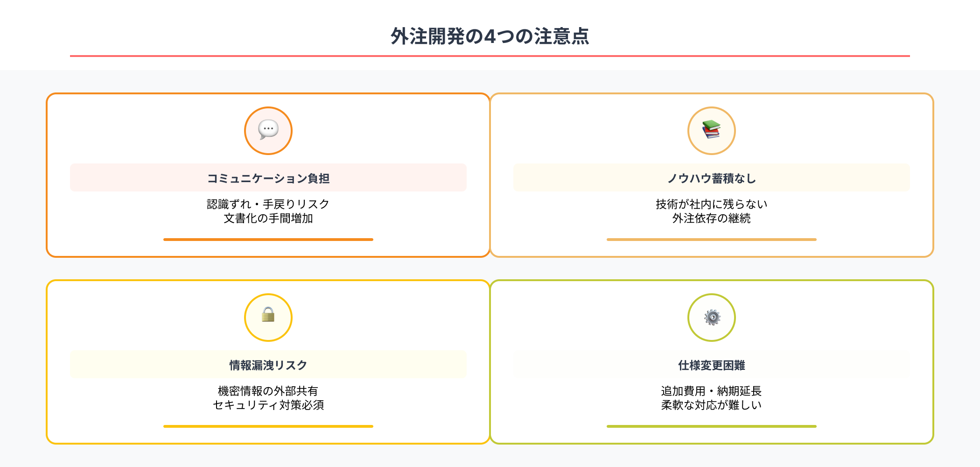
Task: Click the dark orange bar under communication card
Action: pos(268,240)
